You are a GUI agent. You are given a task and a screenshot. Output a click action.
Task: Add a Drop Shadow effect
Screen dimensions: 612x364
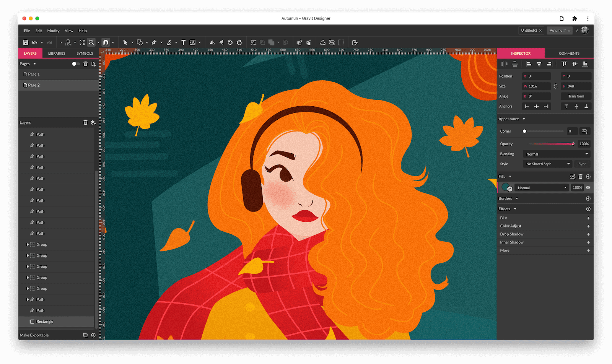(x=588, y=234)
